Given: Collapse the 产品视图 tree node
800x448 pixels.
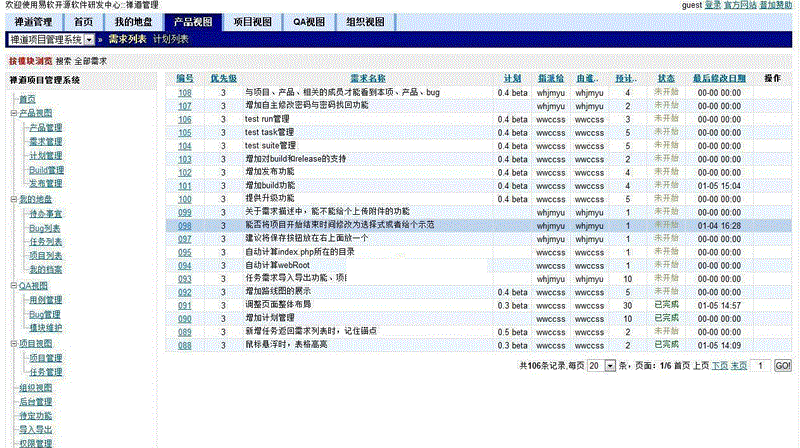Looking at the screenshot, I should pos(14,113).
